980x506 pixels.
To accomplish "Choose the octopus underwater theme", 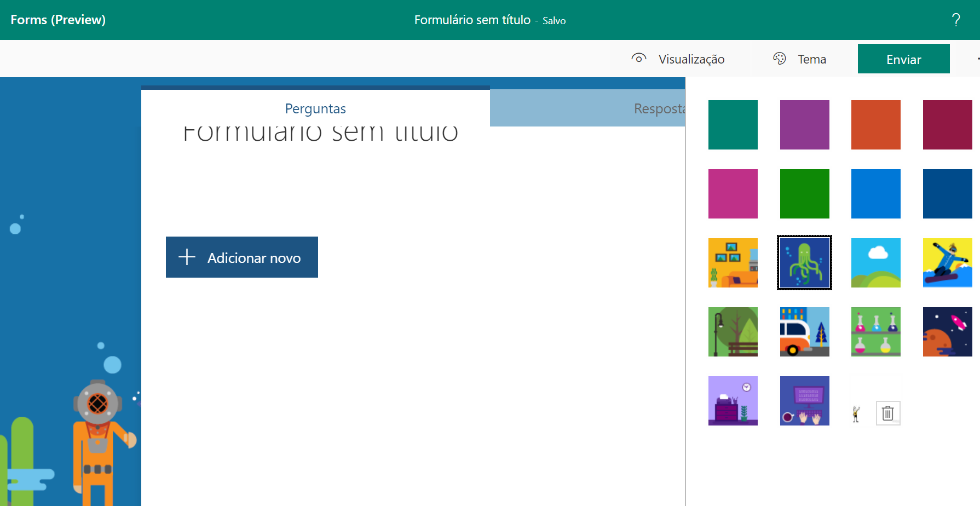I will pyautogui.click(x=805, y=263).
